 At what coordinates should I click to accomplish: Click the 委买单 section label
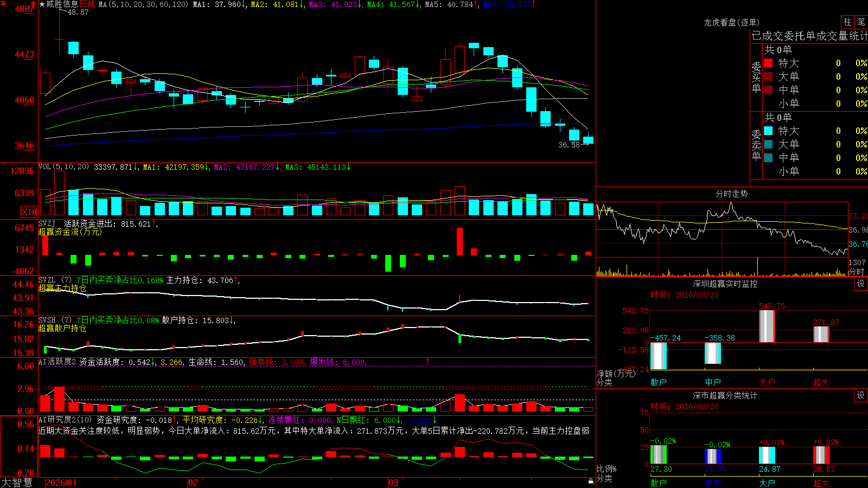tap(756, 78)
